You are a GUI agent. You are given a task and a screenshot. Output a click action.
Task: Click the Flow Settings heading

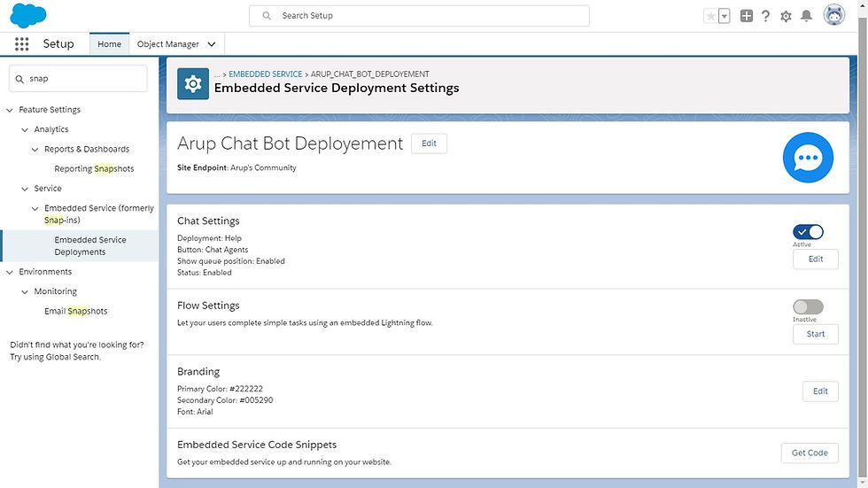click(208, 306)
